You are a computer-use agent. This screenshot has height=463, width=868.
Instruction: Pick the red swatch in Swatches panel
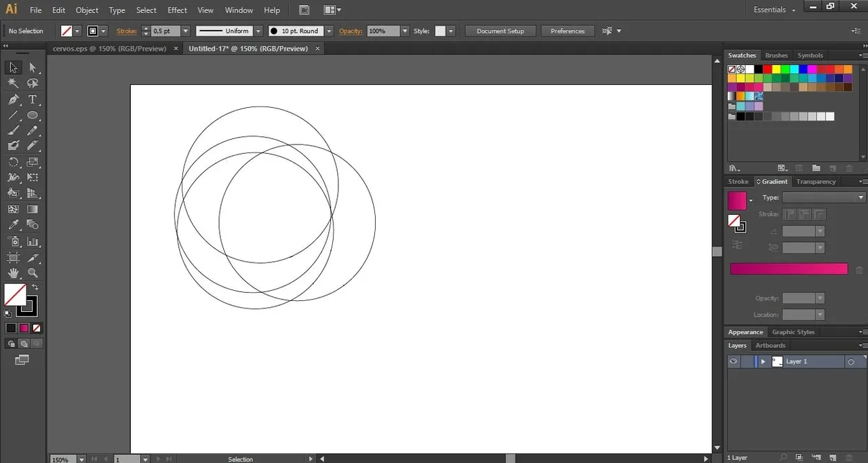768,69
